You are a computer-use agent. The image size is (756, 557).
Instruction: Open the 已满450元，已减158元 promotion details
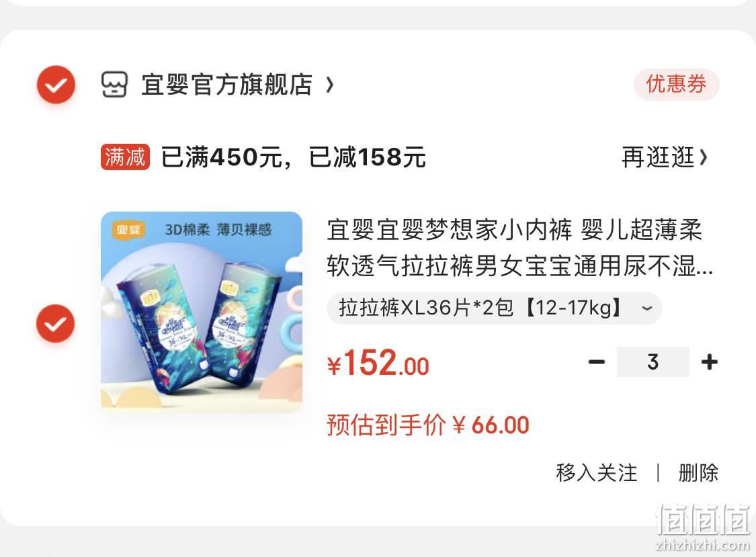pyautogui.click(x=294, y=157)
